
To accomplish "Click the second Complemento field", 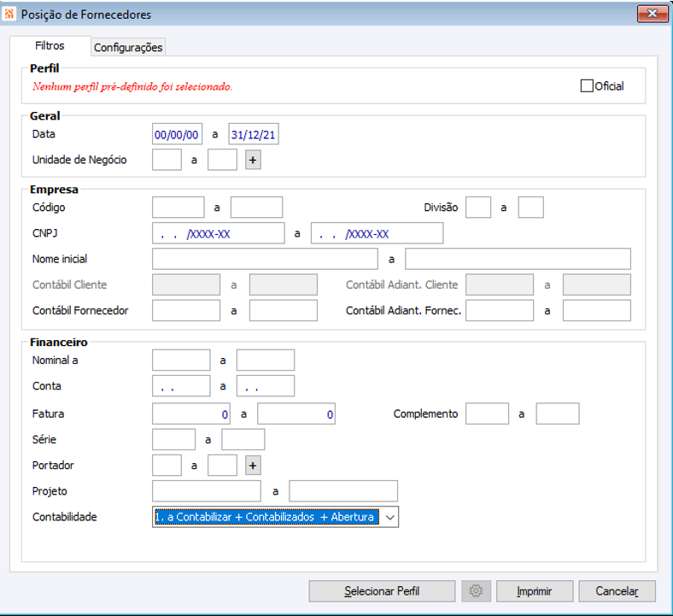I will (558, 414).
